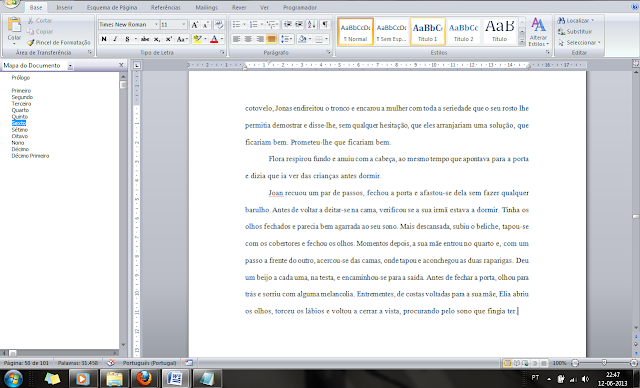Image resolution: width=640 pixels, height=388 pixels.
Task: Align text left
Action: 236,39
